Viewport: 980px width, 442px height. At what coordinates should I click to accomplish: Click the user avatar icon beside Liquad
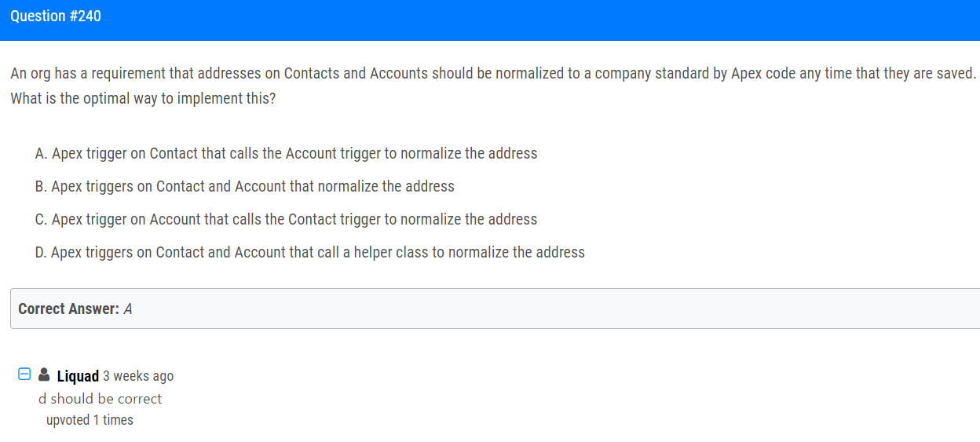pos(44,374)
